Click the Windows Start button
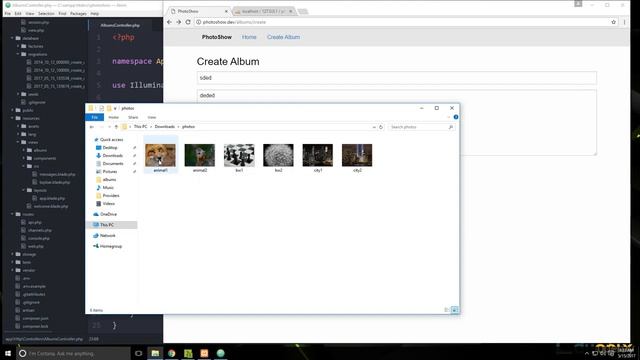 (x=8, y=353)
